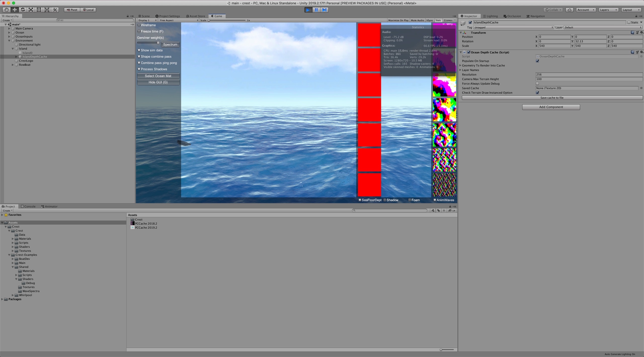Select the Hand tool in the toolbar

7,10
